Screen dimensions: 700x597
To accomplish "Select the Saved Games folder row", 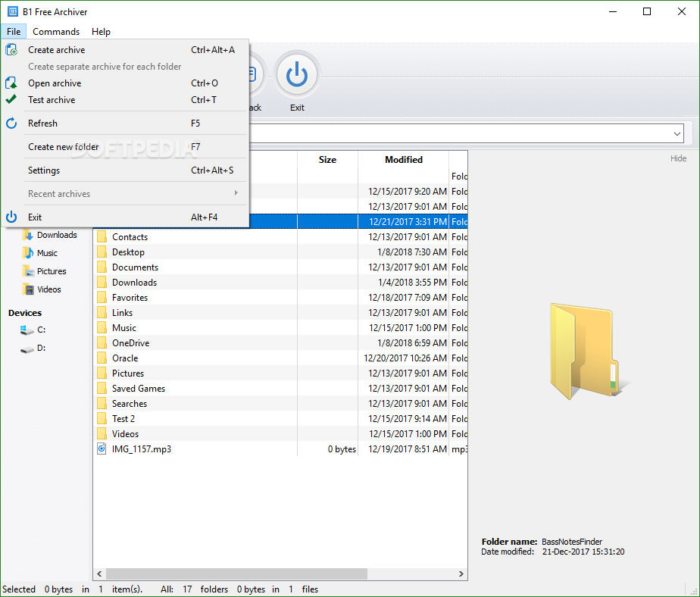I will point(280,389).
